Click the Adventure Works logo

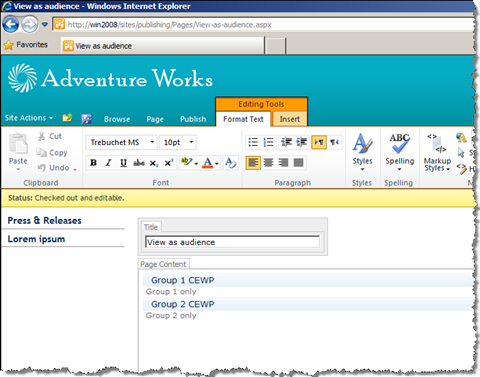[x=110, y=78]
